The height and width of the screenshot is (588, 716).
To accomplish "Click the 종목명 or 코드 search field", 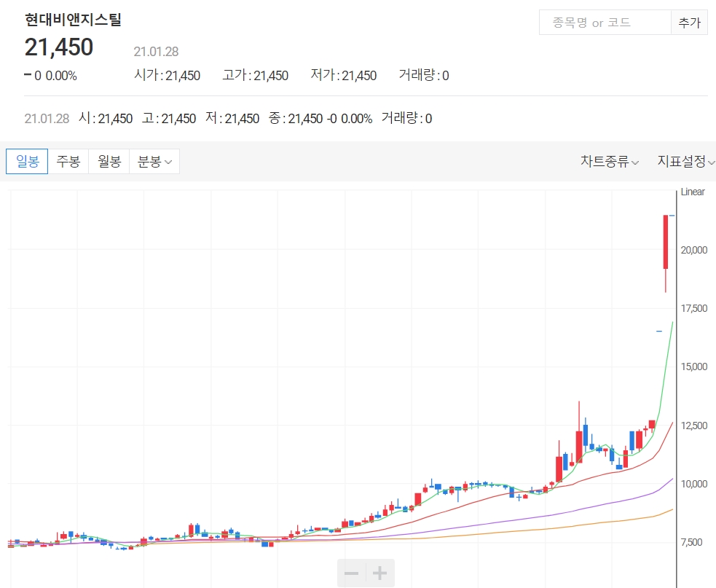I will 605,23.
